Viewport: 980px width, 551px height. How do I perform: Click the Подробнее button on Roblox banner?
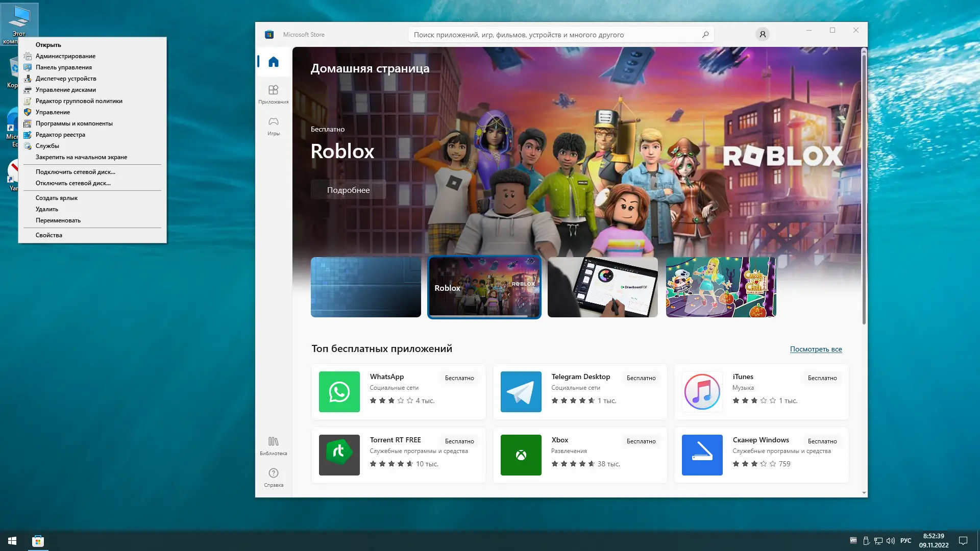tap(348, 190)
